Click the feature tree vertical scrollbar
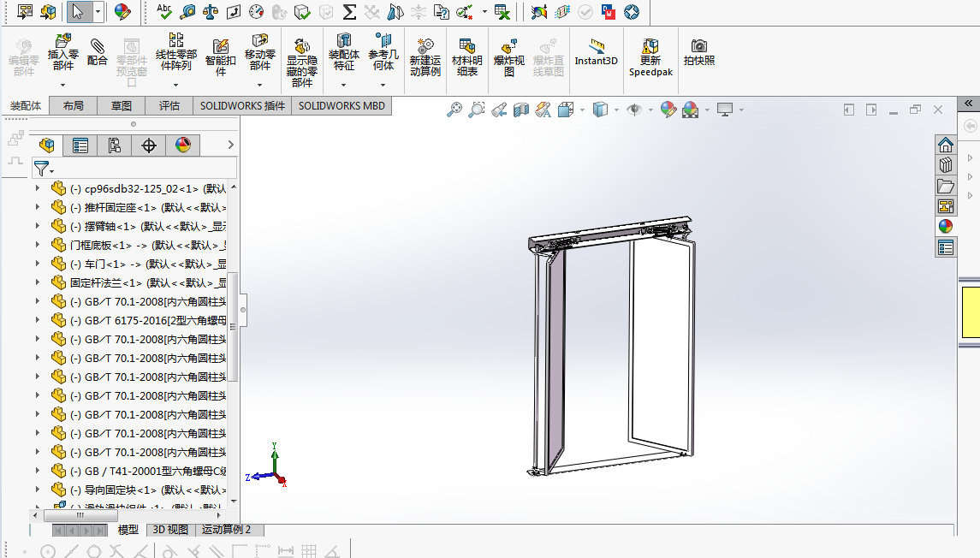 tap(234, 326)
